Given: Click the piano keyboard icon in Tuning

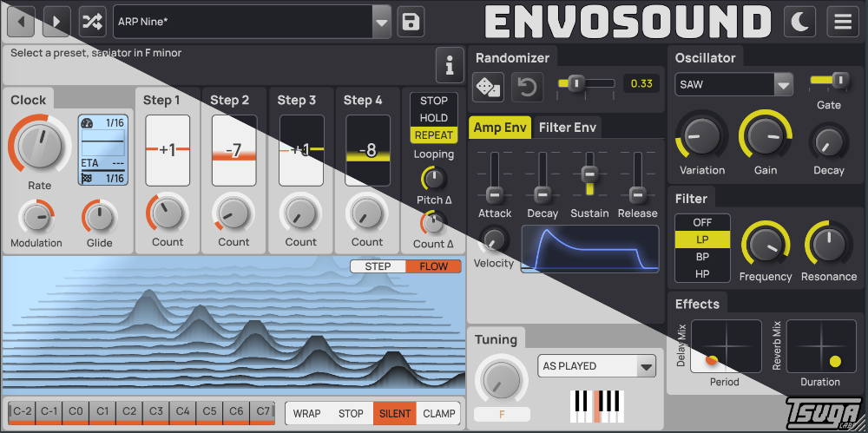Looking at the screenshot, I should 597,408.
